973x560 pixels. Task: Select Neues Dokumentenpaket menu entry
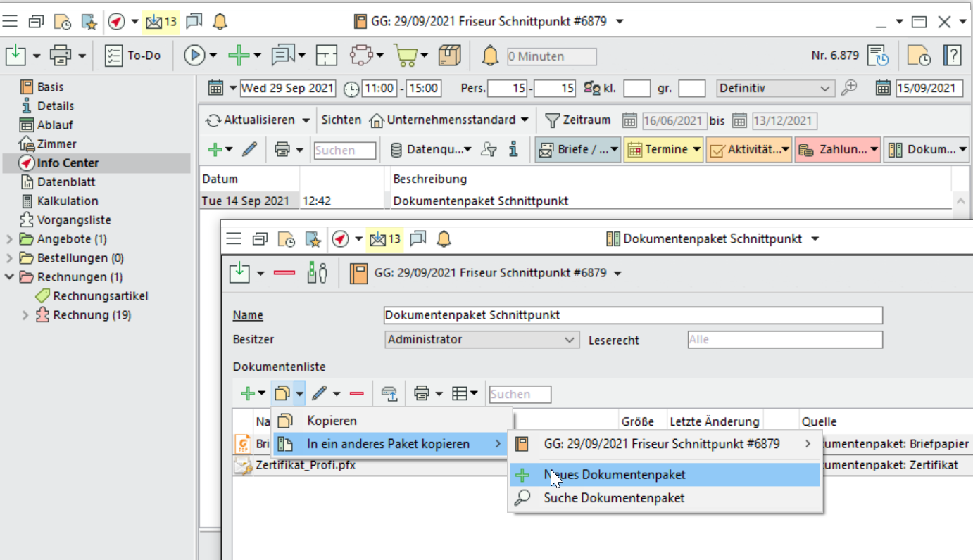pos(614,475)
